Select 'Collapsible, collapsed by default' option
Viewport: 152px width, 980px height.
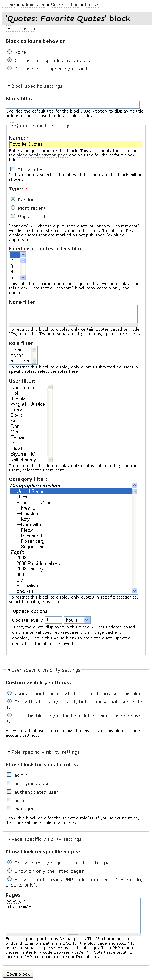[9, 69]
